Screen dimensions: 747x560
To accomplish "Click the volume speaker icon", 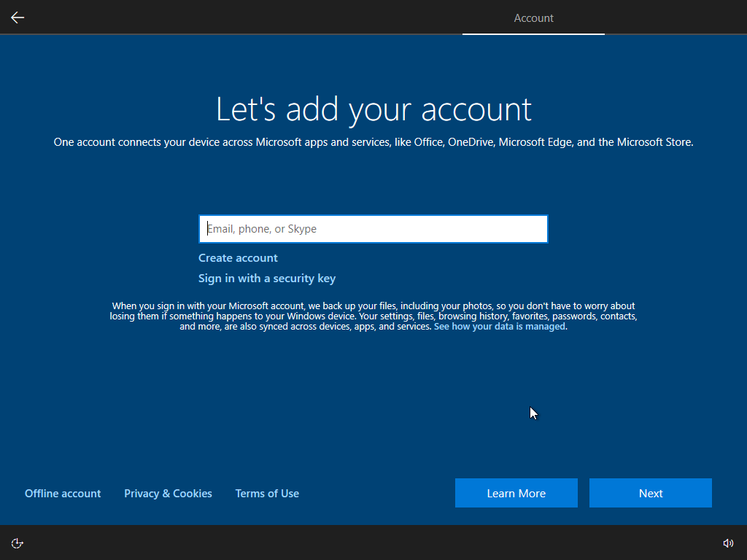I will click(727, 542).
